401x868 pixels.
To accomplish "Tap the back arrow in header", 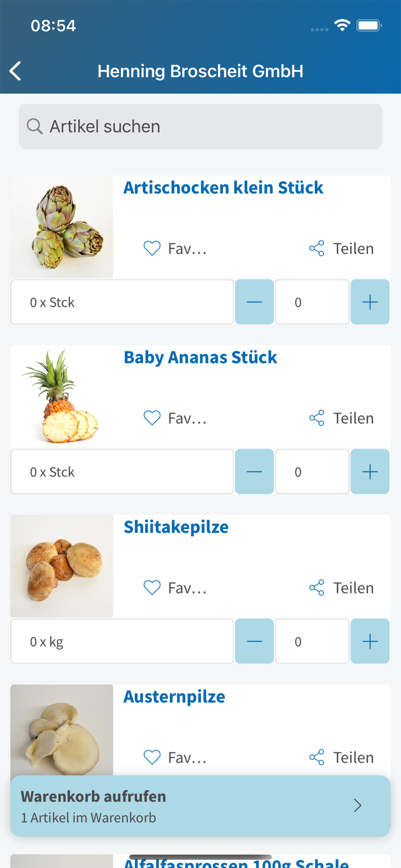I will tap(16, 71).
